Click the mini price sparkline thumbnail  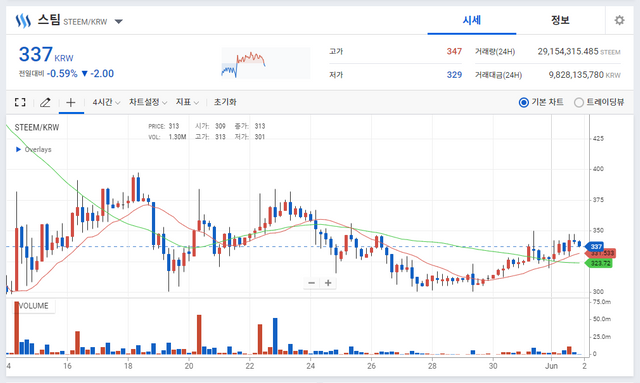tap(265, 63)
